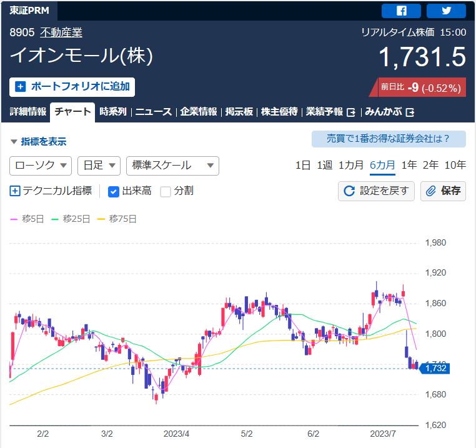Expand the 指標を表示 section
Image resolution: width=476 pixels, height=448 pixels.
tap(39, 142)
